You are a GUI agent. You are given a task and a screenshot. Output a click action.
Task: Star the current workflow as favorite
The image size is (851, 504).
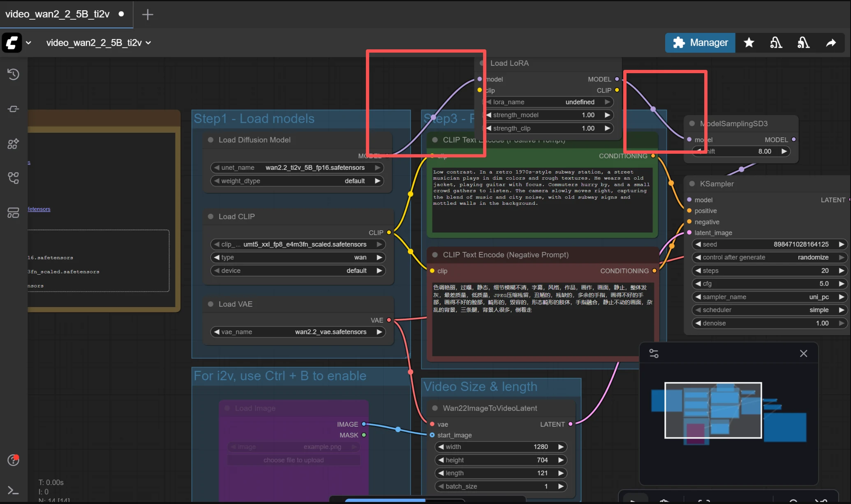click(x=749, y=43)
